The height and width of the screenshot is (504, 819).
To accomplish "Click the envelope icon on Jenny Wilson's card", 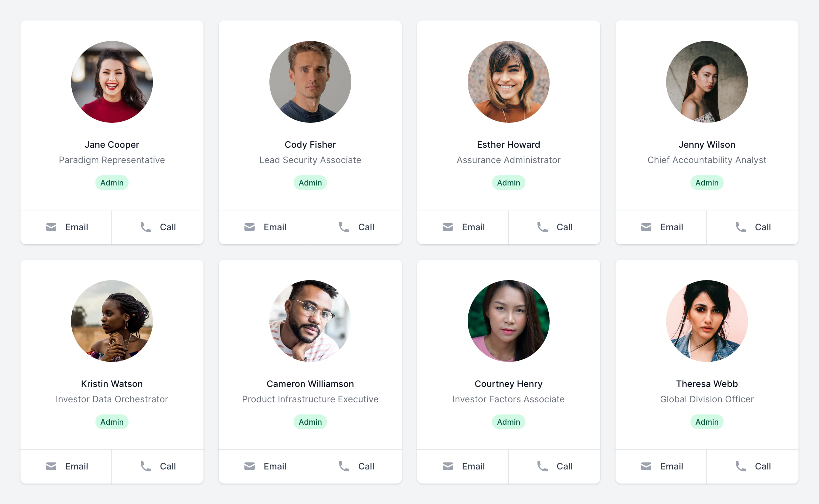I will [x=646, y=227].
